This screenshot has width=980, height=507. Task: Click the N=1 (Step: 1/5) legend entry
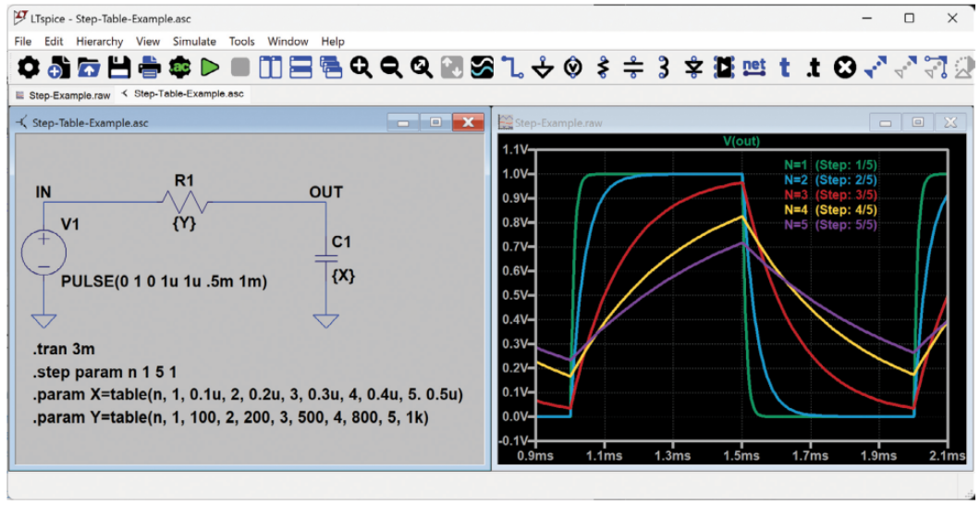(829, 165)
